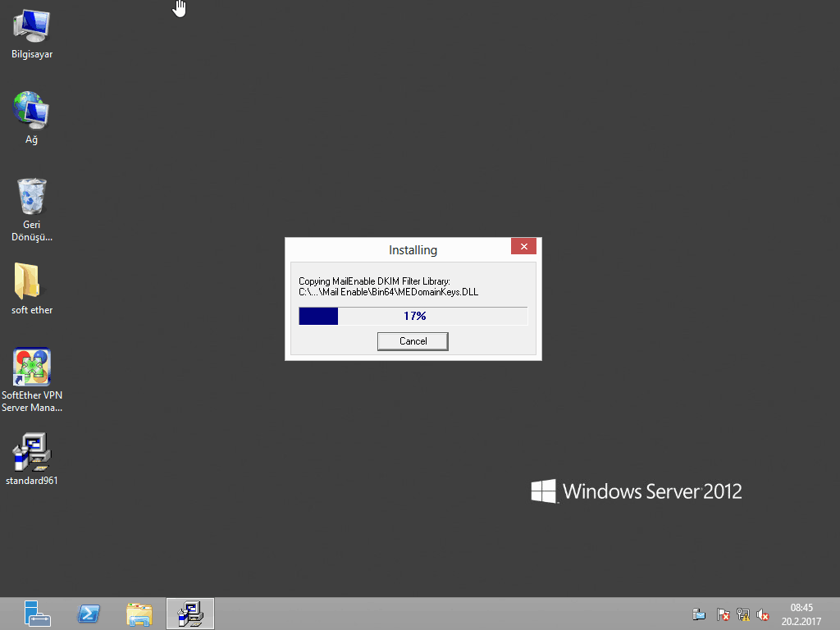
Task: Click Cancel in the Installing dialog
Action: (413, 341)
